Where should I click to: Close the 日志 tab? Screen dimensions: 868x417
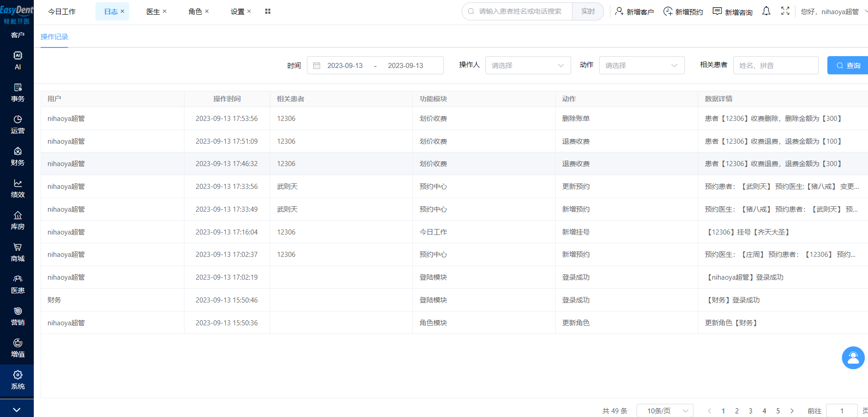[122, 11]
